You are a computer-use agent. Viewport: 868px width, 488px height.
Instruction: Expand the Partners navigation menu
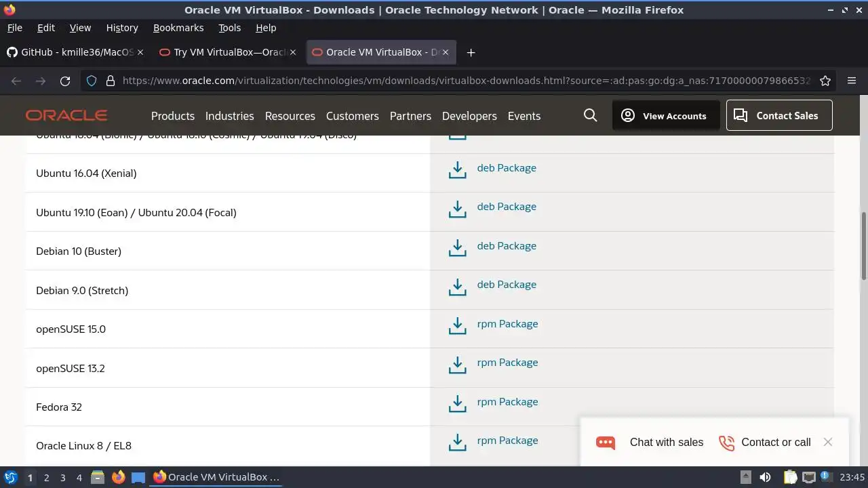point(410,116)
